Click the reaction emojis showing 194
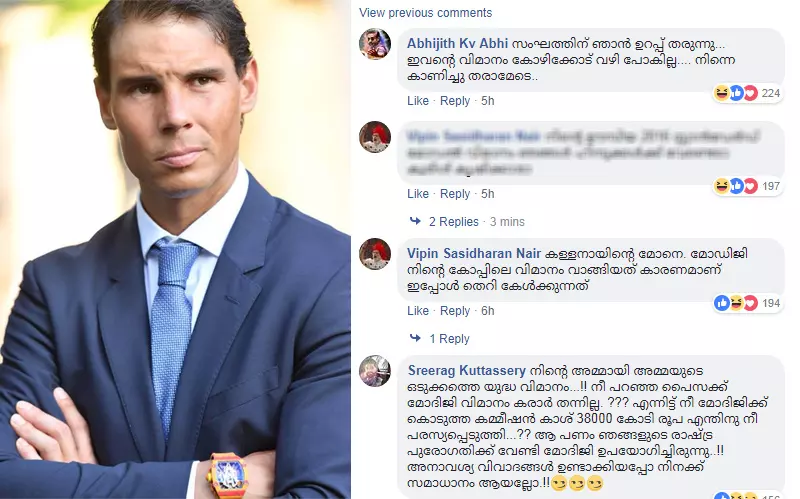The height and width of the screenshot is (499, 800). point(736,303)
